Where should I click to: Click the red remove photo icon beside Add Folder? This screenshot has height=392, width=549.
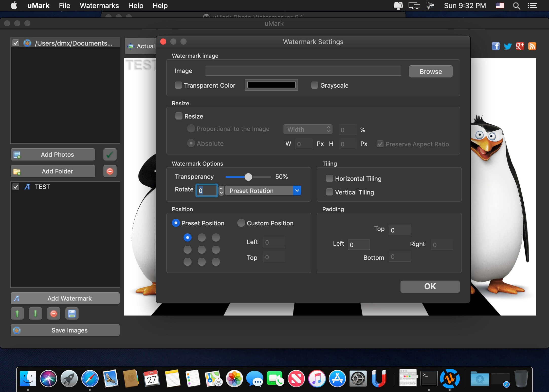pyautogui.click(x=110, y=171)
